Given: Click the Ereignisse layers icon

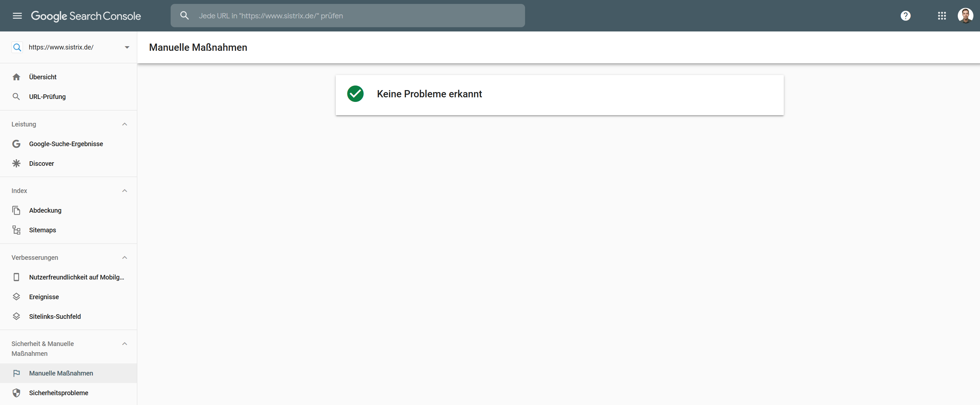Looking at the screenshot, I should pyautogui.click(x=16, y=297).
